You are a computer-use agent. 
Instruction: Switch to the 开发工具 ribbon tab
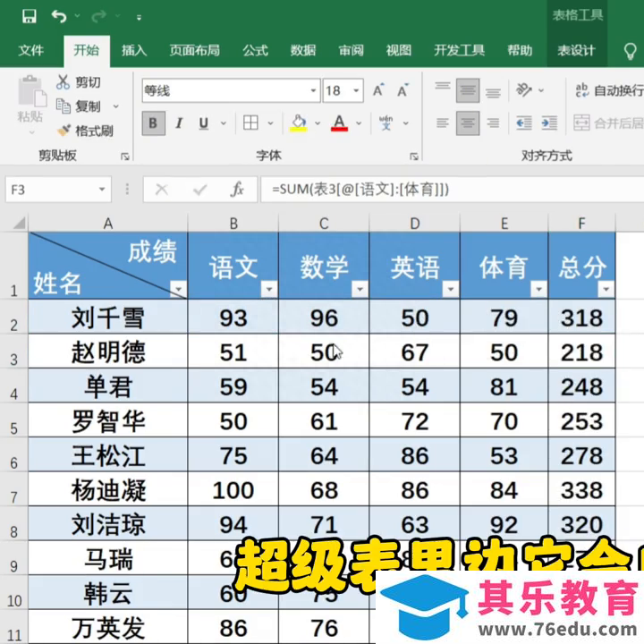coord(459,50)
